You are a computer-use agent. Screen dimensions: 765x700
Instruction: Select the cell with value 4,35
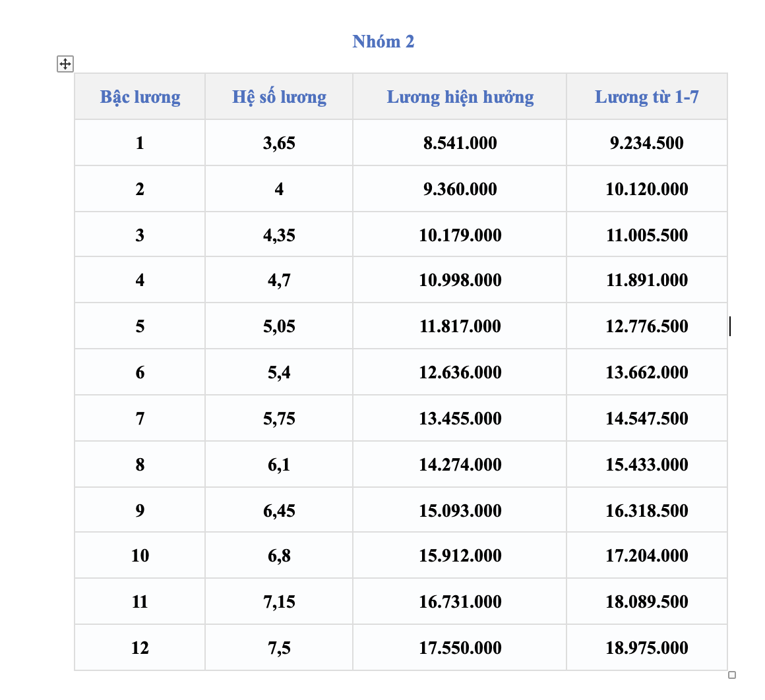[x=279, y=235]
